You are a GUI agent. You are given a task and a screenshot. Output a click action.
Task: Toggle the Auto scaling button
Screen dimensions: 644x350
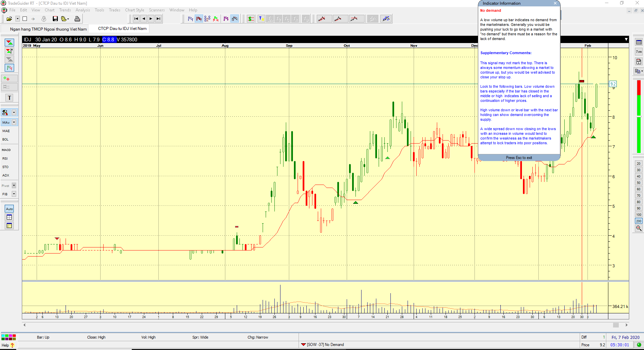pos(9,209)
